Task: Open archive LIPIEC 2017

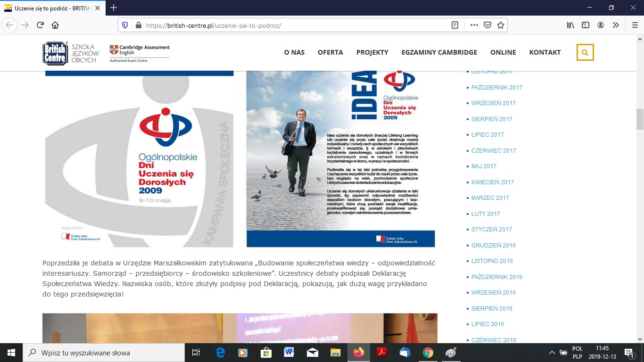Action: pos(487,135)
